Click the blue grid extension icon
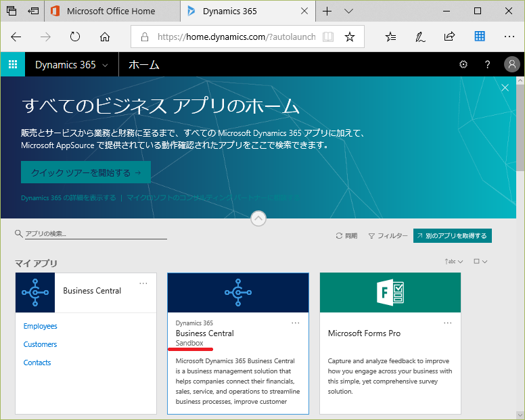The height and width of the screenshot is (420, 525). (480, 36)
